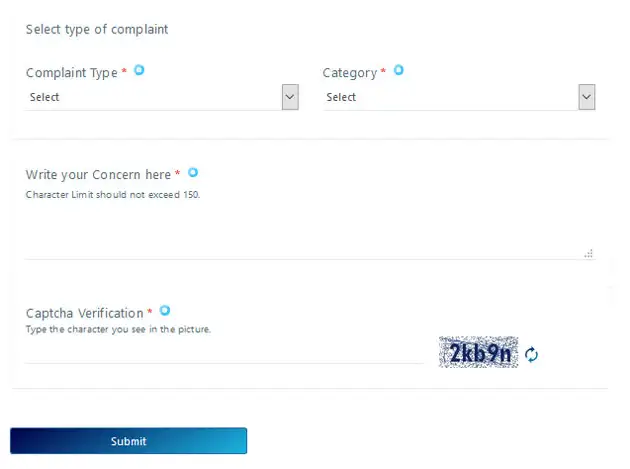Expand the Category dropdown arrow
The width and height of the screenshot is (630, 469).
click(x=587, y=97)
